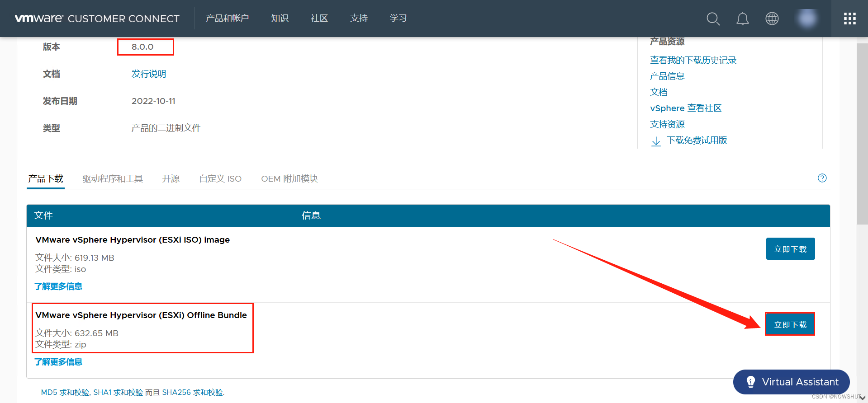The width and height of the screenshot is (868, 403).
Task: Click the type text 产品的二进制文件
Action: 166,128
